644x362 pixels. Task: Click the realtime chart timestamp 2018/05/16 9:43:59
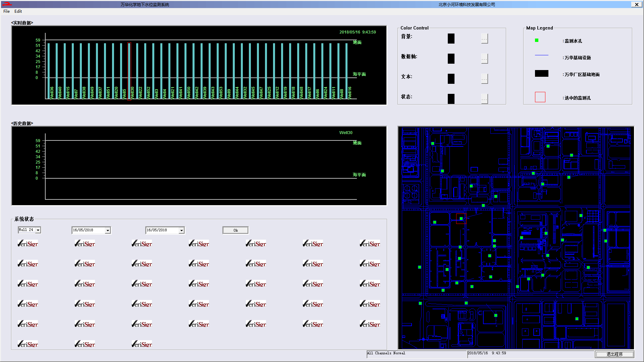358,32
